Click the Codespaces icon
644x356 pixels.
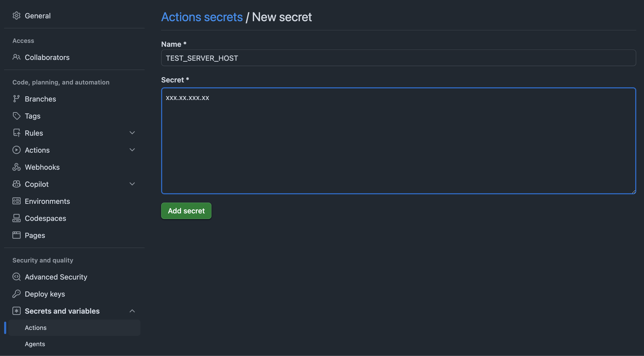point(17,218)
